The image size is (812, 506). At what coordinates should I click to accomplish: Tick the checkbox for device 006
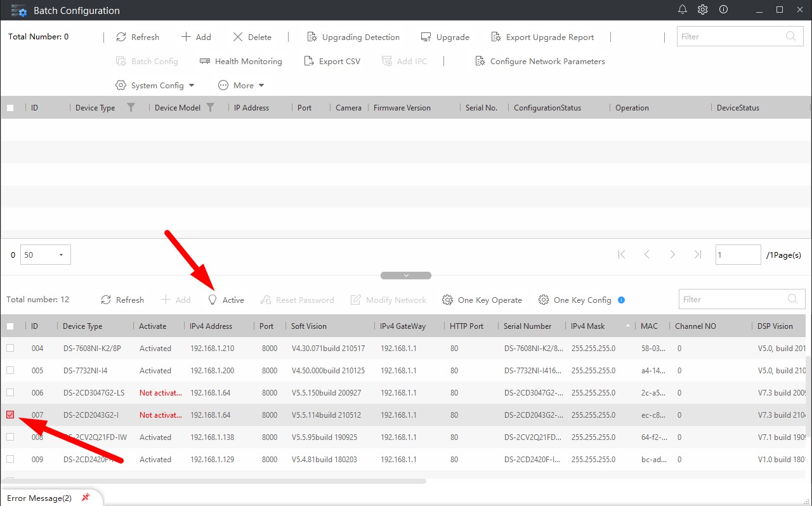(x=10, y=392)
